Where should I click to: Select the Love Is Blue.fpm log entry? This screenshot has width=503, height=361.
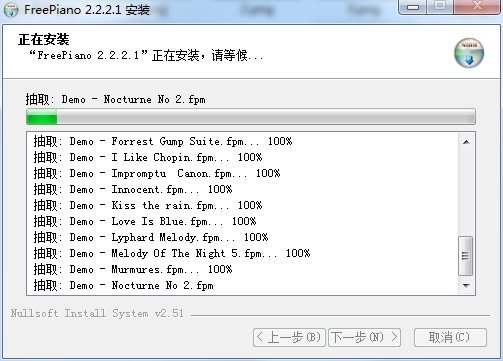coord(145,221)
